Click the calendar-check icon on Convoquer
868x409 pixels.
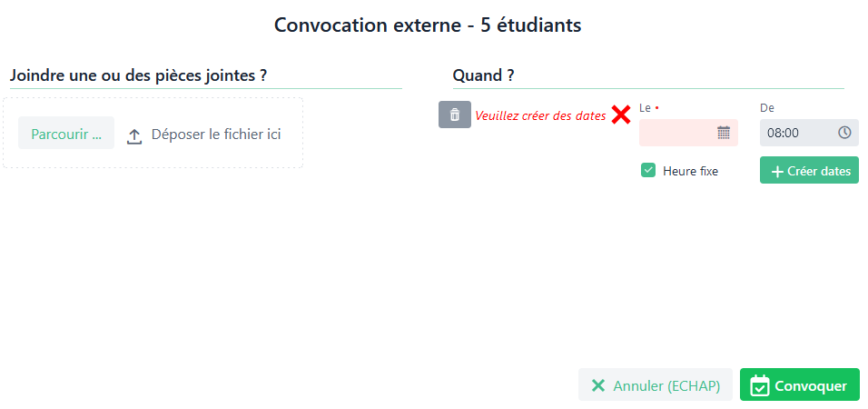coord(760,385)
